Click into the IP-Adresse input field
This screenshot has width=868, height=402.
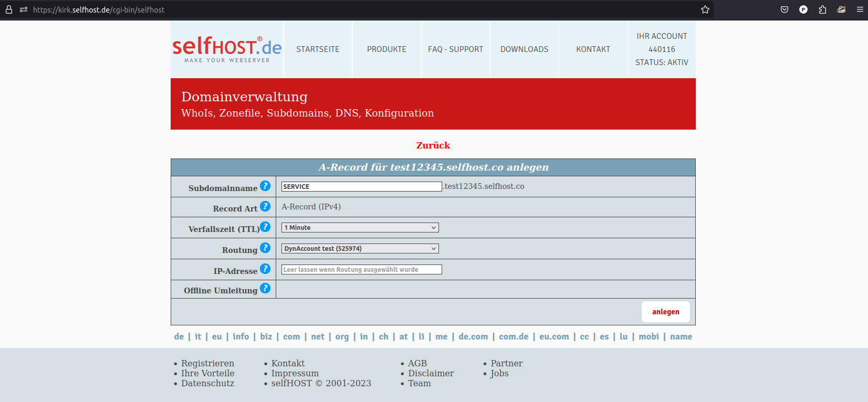(x=361, y=270)
